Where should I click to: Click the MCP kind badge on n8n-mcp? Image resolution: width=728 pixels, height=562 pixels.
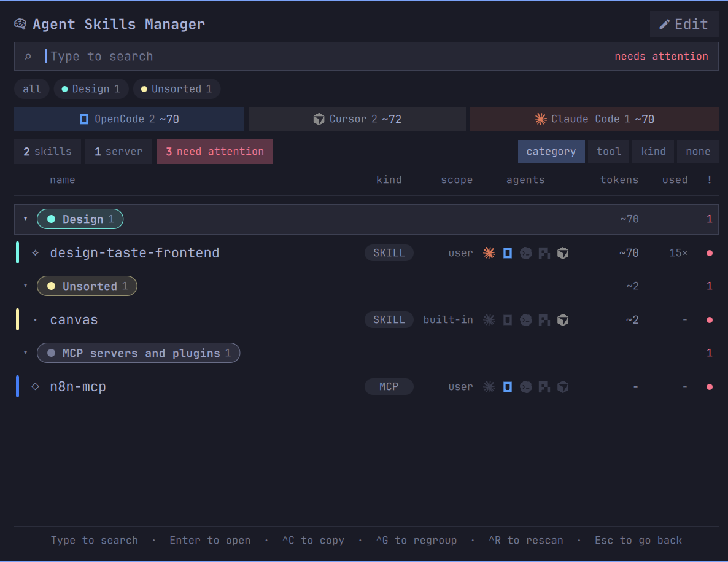[389, 387]
